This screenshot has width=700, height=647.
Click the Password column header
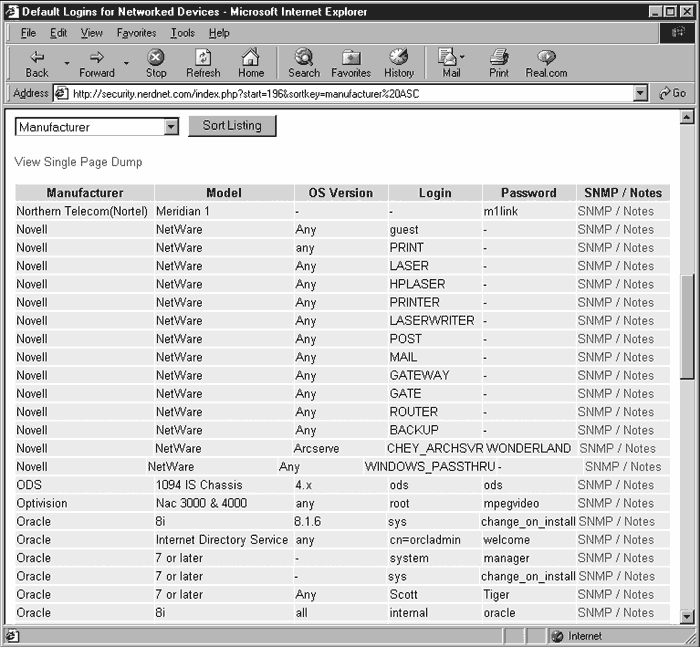pos(529,193)
